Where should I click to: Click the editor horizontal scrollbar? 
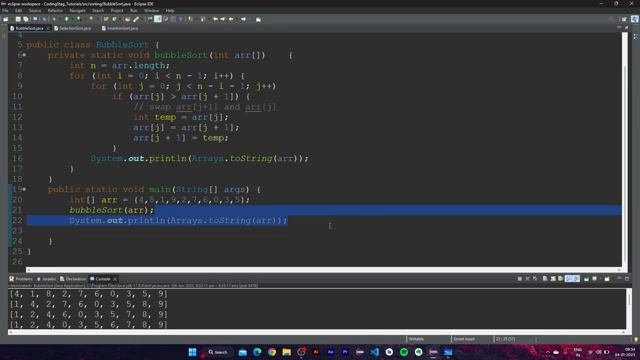tap(324, 270)
